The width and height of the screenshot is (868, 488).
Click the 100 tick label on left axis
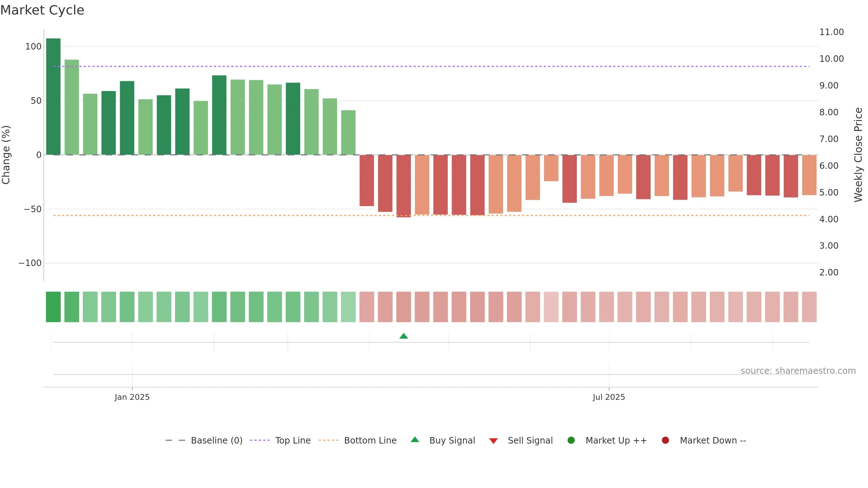coord(33,47)
